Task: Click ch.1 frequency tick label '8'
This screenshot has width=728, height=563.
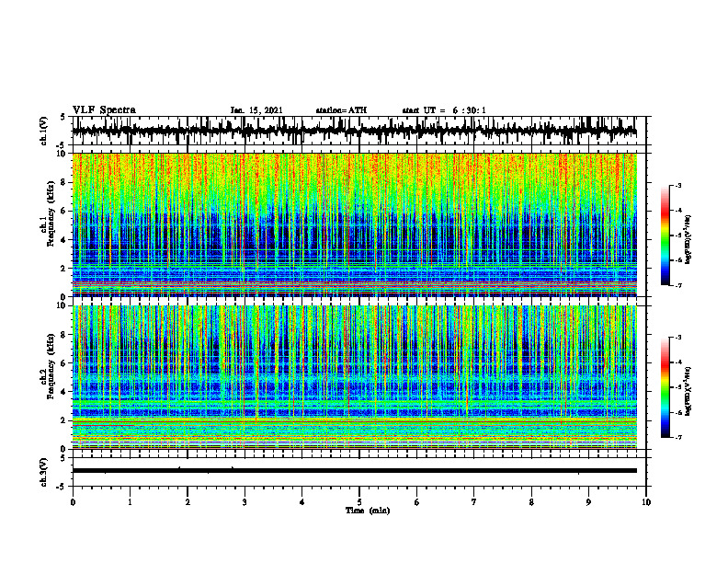Action: [63, 182]
